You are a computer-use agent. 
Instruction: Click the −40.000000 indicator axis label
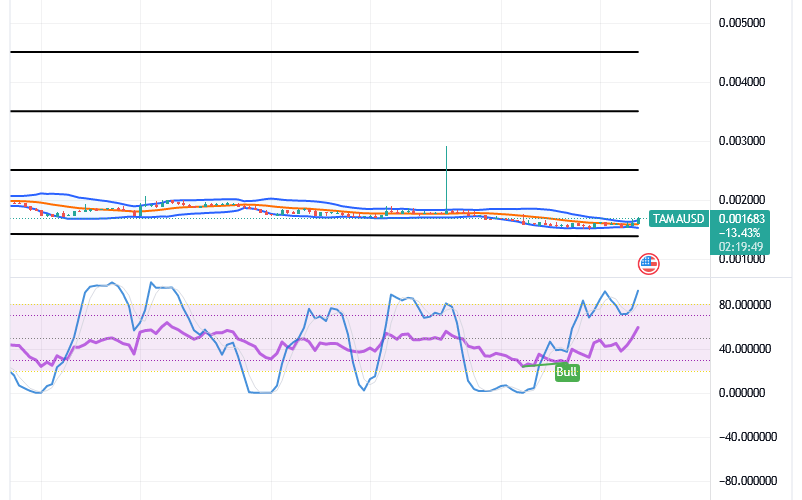tap(748, 437)
